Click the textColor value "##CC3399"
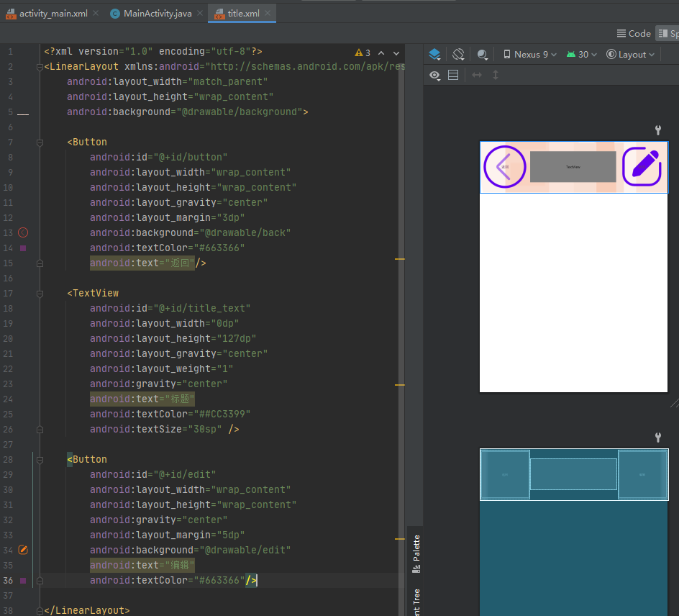 tap(222, 414)
